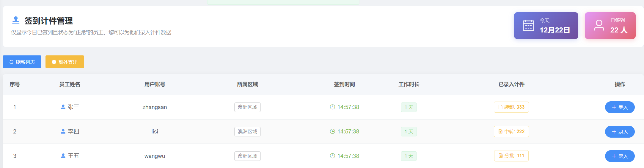
Task: Click the document icon in 装卸: 333 tag
Action: [x=500, y=107]
